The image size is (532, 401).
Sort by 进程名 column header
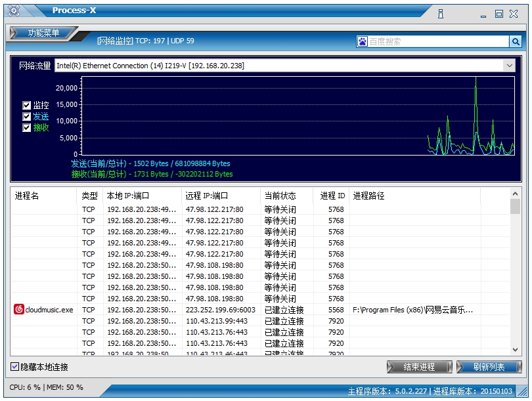(x=44, y=196)
